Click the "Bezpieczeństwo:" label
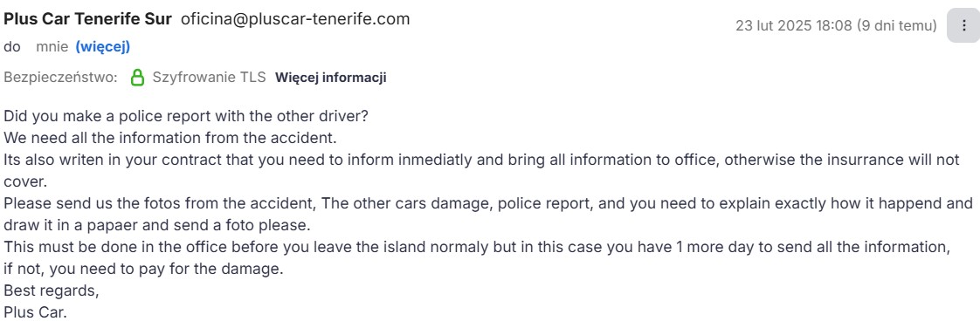Viewport: 980px width, 328px height. (60, 78)
